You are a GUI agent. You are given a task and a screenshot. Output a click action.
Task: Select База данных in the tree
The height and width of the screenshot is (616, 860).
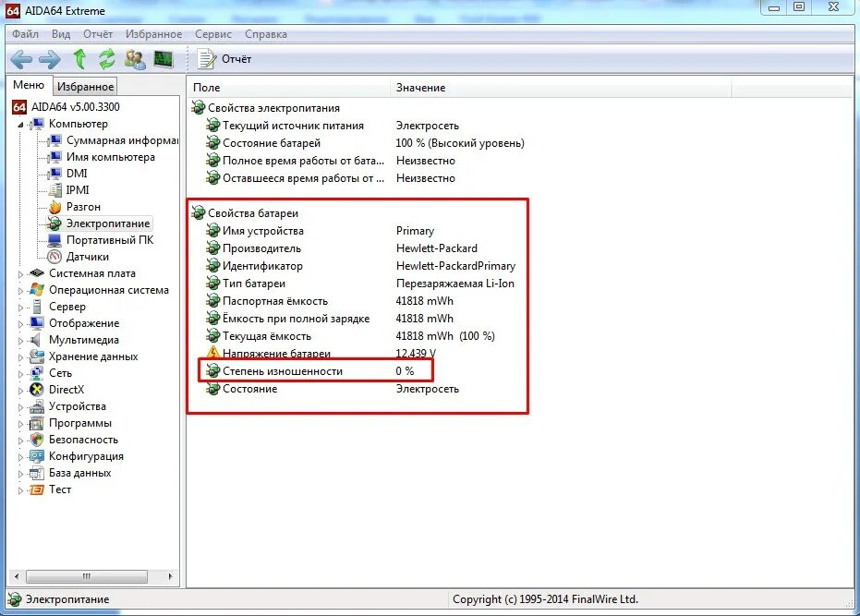tap(80, 473)
